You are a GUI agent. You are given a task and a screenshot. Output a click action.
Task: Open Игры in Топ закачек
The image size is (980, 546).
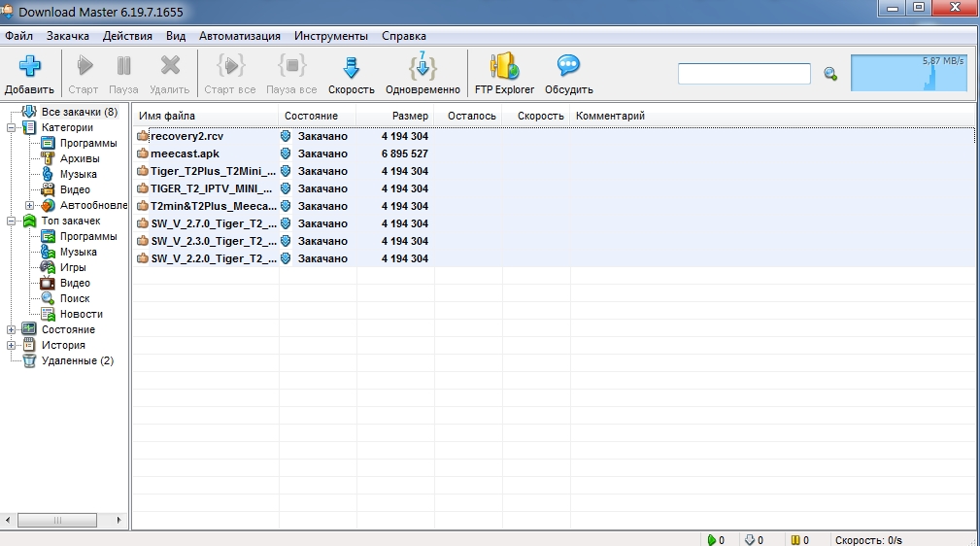(73, 268)
